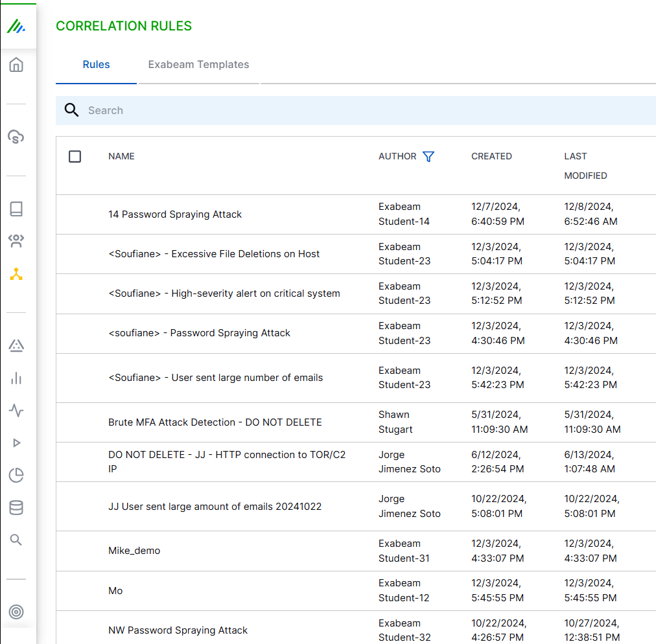The height and width of the screenshot is (644, 656).
Task: Open the activity pulse sidebar icon
Action: (16, 410)
